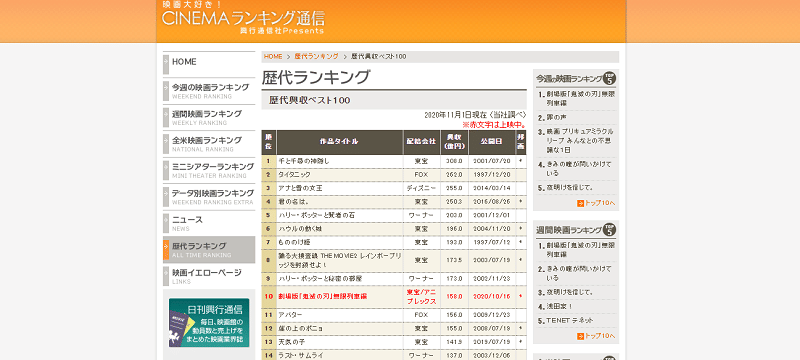Click 歴代ランキング breadcrumb link
This screenshot has height=360, width=800.
316,57
